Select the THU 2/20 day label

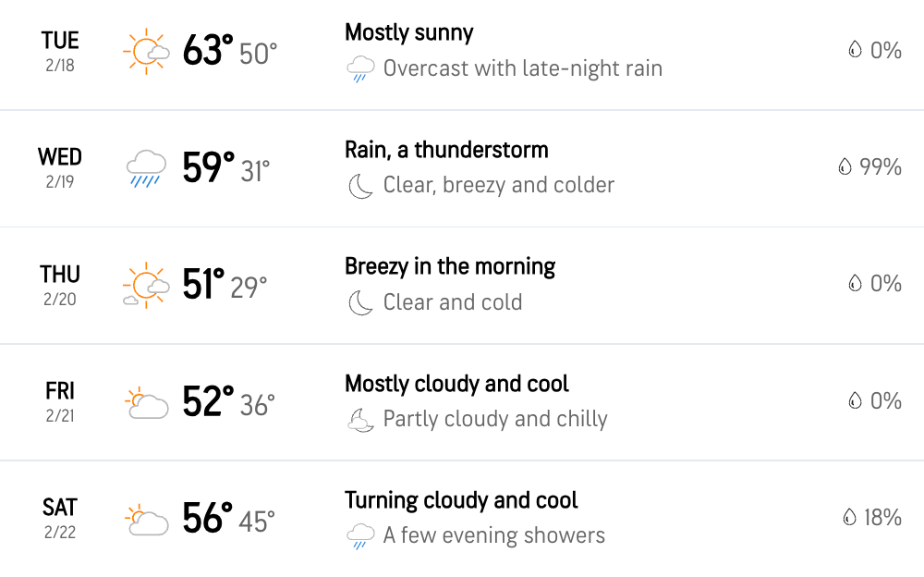click(60, 286)
